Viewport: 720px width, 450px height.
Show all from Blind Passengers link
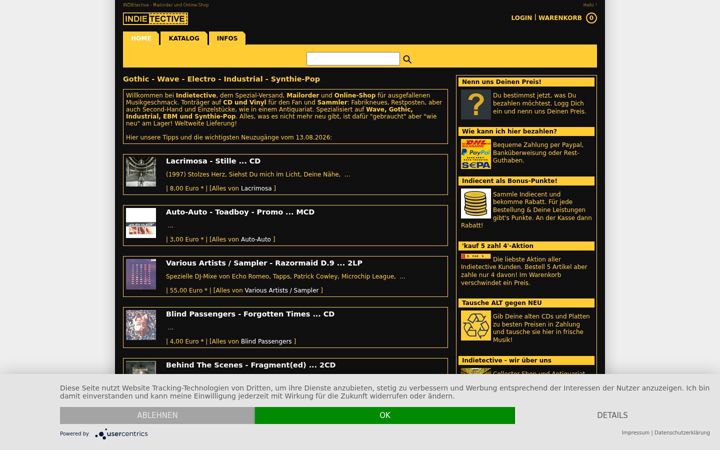click(266, 341)
